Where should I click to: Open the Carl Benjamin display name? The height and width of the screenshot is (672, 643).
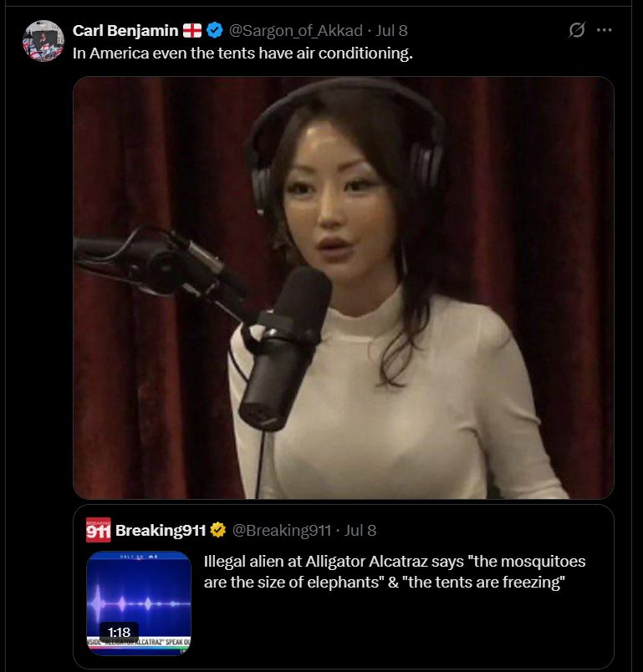tap(125, 30)
